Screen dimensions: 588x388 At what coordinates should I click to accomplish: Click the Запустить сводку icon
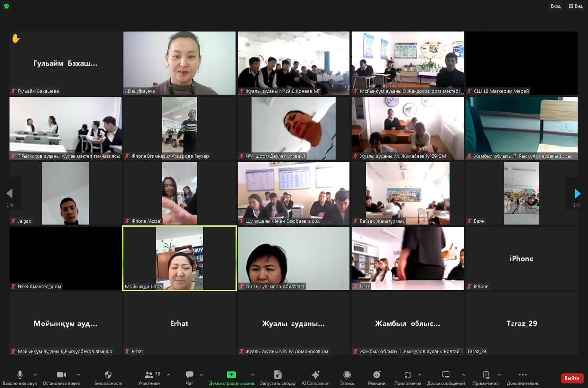coord(278,375)
